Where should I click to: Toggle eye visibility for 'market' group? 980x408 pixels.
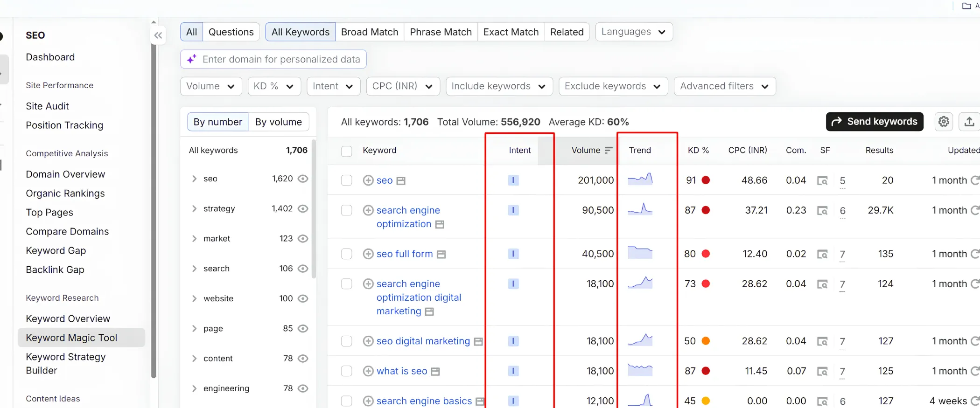coord(303,239)
